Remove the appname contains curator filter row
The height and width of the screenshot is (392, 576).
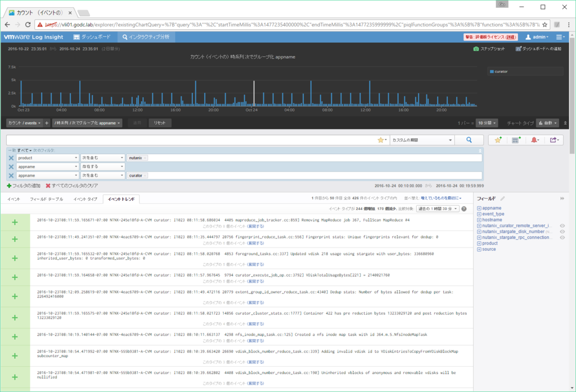pos(11,175)
